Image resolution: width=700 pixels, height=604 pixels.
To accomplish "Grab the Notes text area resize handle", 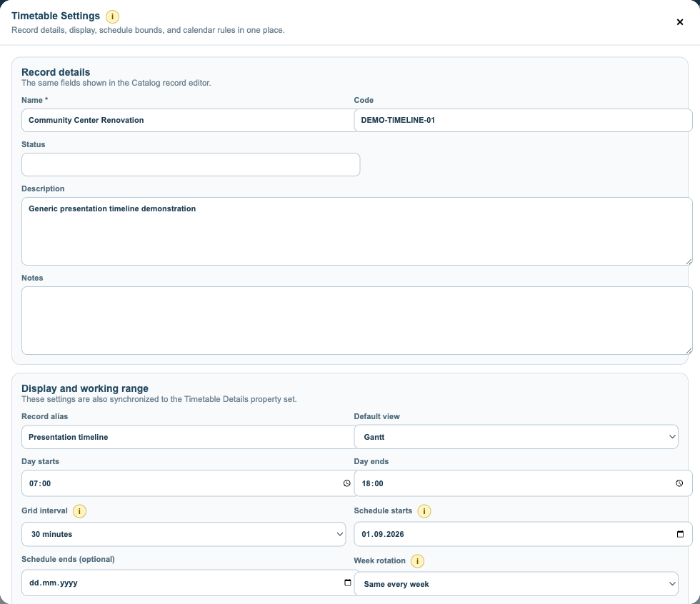I will (x=689, y=351).
